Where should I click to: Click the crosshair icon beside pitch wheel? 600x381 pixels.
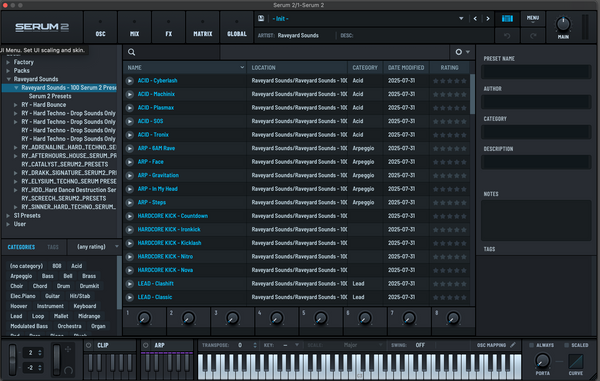68,349
